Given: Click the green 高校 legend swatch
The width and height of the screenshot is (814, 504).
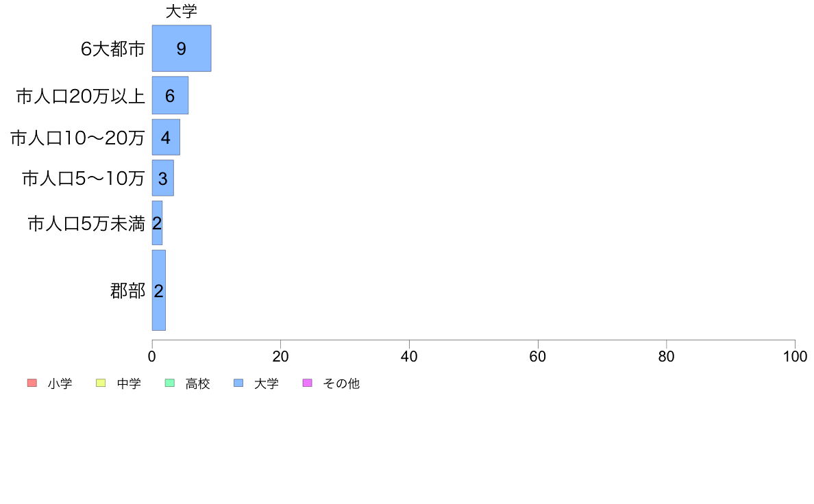Looking at the screenshot, I should click(x=170, y=383).
